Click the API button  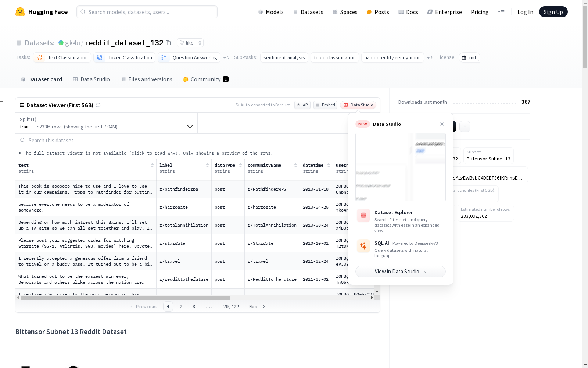tap(302, 105)
